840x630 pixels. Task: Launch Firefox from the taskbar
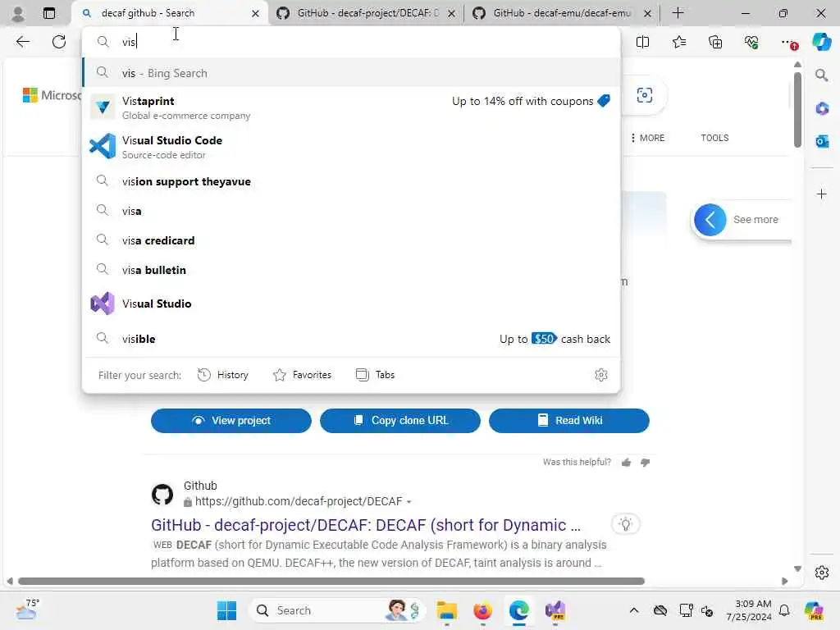[482, 610]
